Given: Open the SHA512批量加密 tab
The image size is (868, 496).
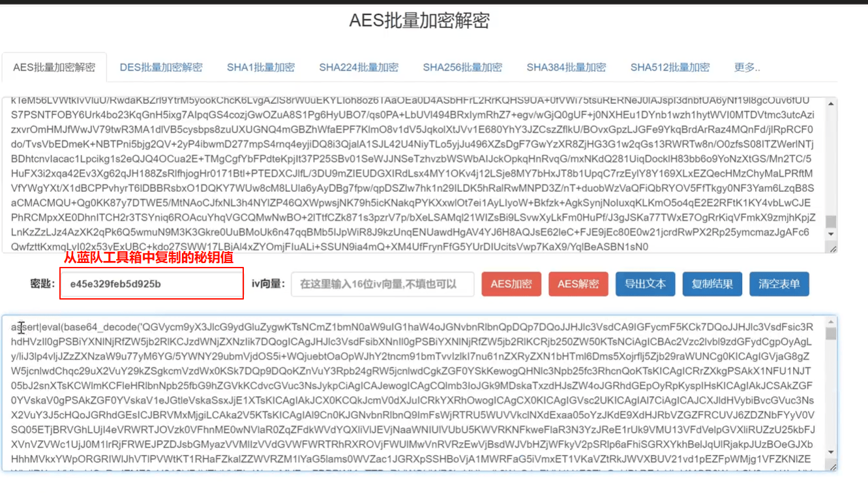Looking at the screenshot, I should tap(670, 67).
